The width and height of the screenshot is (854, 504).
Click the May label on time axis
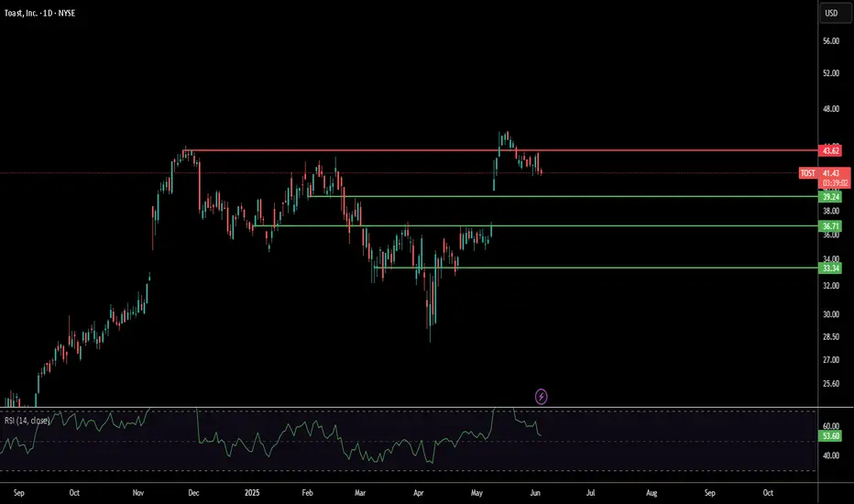[x=476, y=493]
